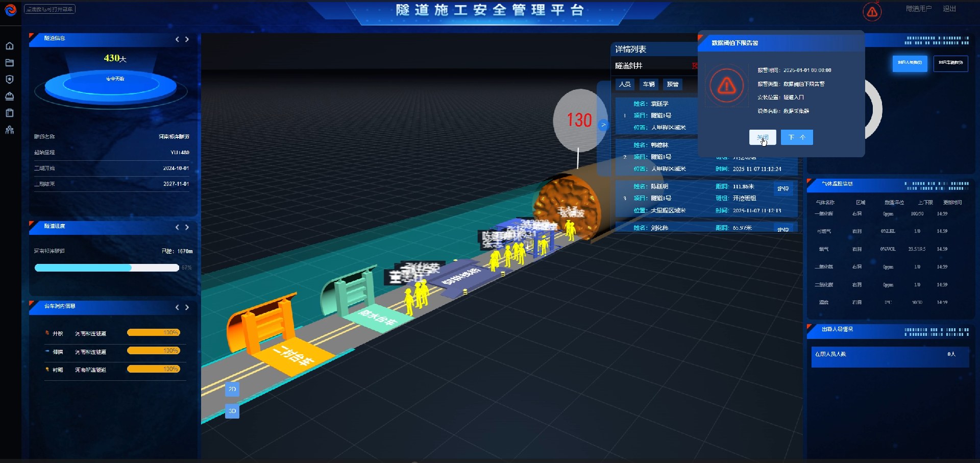This screenshot has width=980, height=463.
Task: Go to previous page in 隧道进度 panel
Action: click(x=177, y=227)
